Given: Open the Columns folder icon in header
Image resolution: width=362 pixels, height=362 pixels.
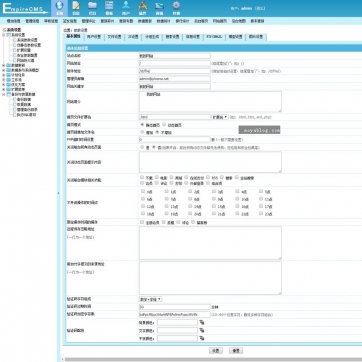Looking at the screenshot, I should 92,8.
